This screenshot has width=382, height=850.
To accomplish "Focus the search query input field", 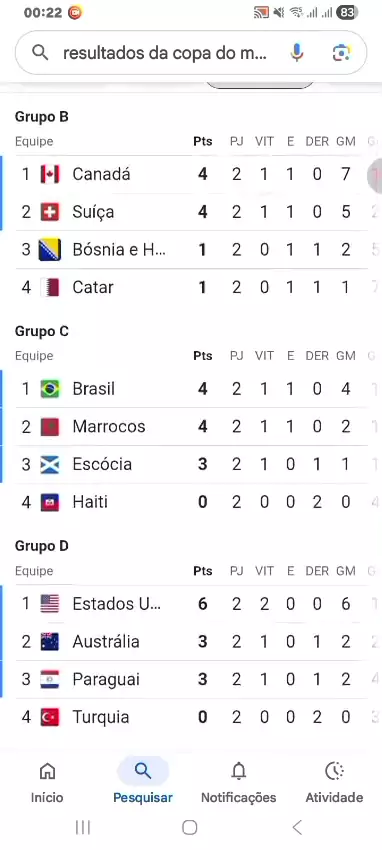I will 165,53.
